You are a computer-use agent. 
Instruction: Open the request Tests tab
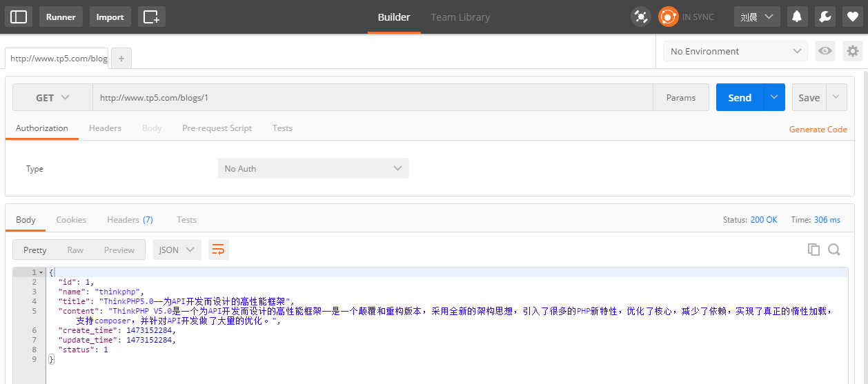(282, 128)
